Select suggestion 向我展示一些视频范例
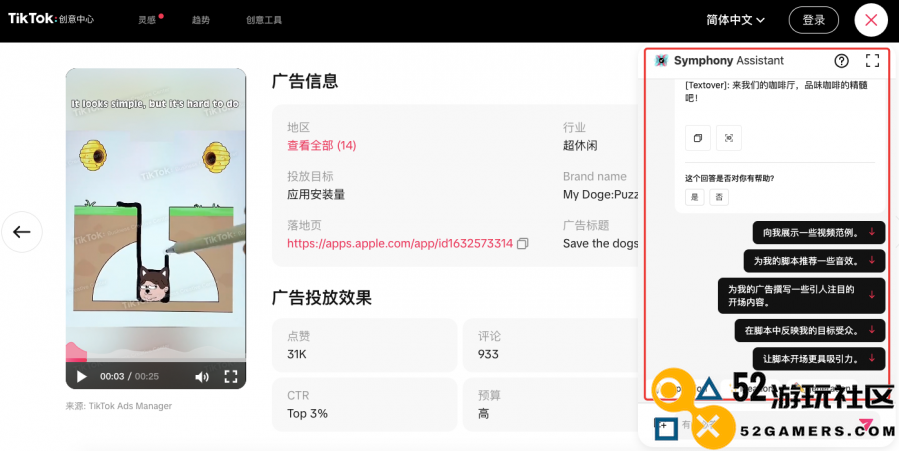 (x=819, y=233)
